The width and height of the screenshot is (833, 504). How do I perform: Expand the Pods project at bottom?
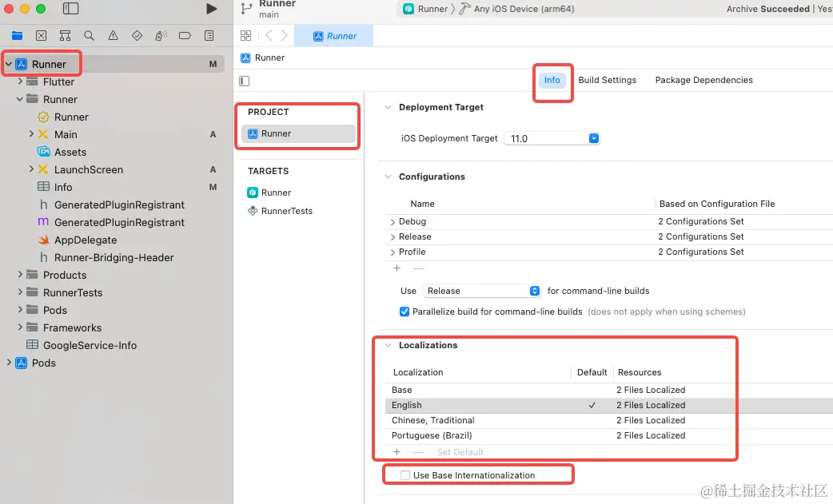[x=9, y=363]
